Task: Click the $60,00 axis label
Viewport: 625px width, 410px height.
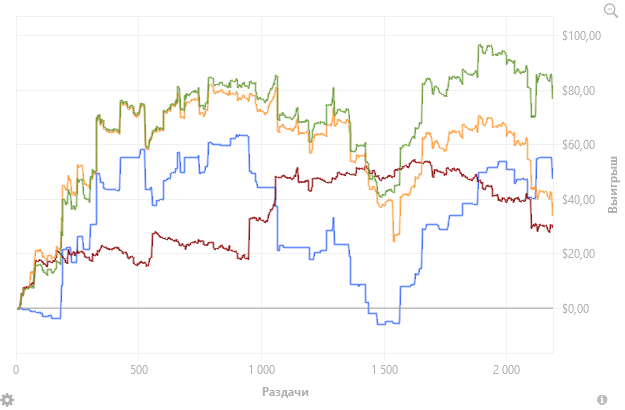Action: coord(580,146)
